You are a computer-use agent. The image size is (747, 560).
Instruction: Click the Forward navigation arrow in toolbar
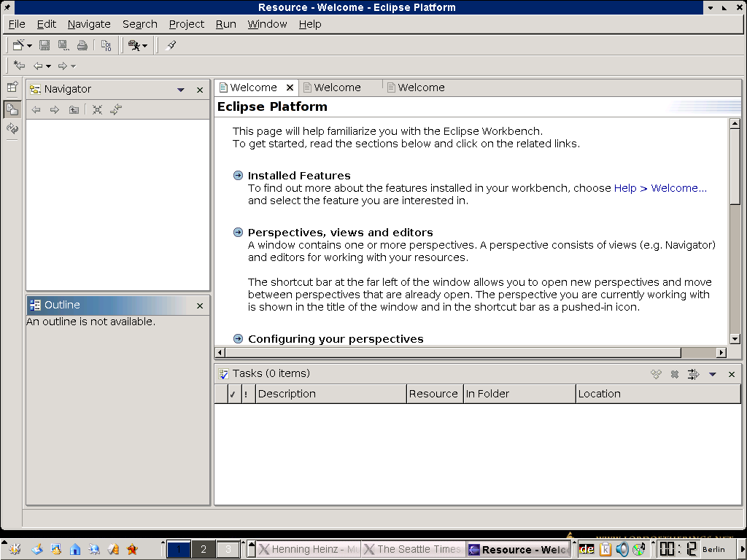[x=63, y=66]
